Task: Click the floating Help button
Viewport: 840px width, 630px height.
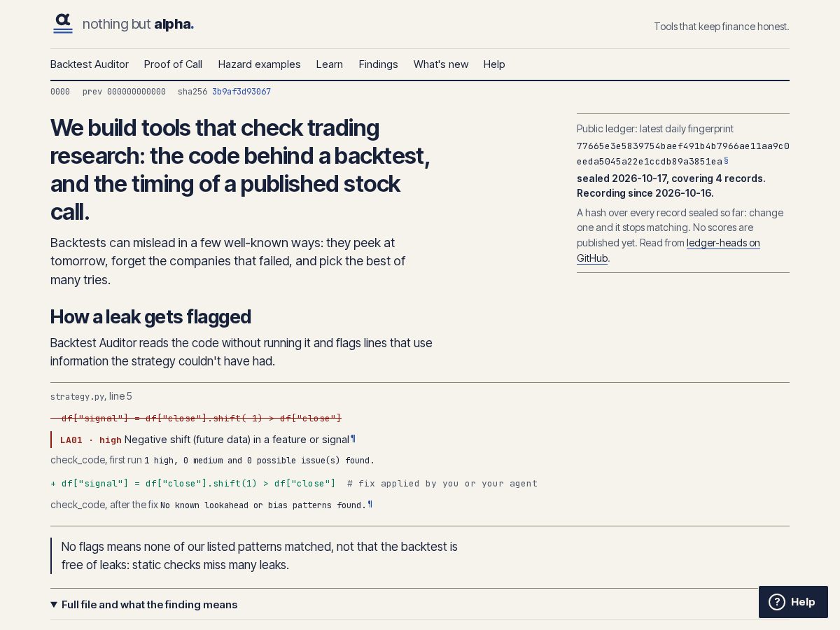Action: pyautogui.click(x=793, y=602)
